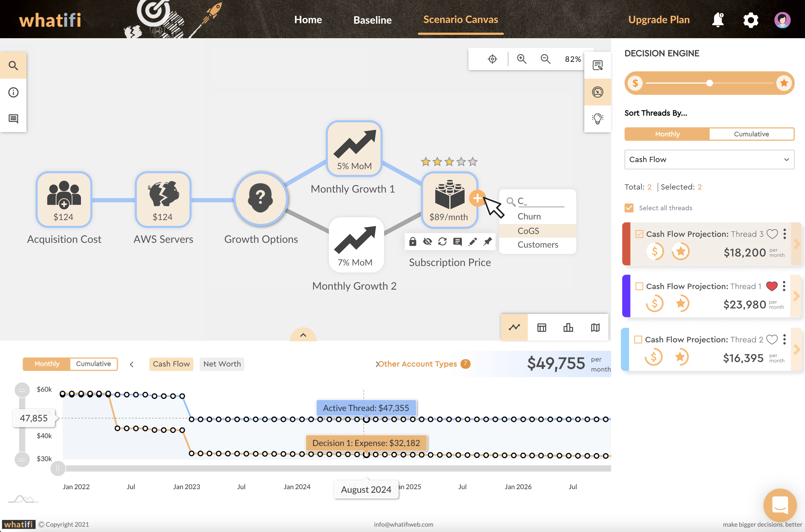Image resolution: width=805 pixels, height=532 pixels.
Task: Open the lightbulb insights panel icon
Action: coord(597,118)
